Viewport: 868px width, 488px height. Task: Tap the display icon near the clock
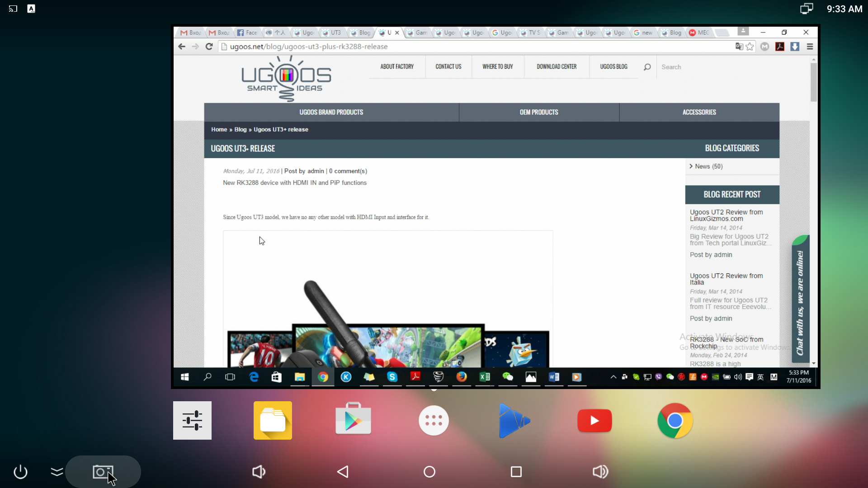coord(807,9)
